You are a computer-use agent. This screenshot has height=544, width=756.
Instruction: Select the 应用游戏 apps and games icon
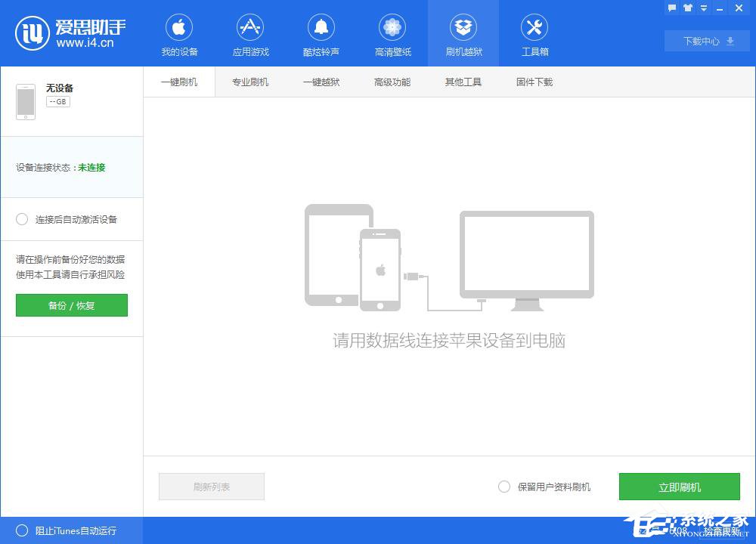click(x=249, y=33)
